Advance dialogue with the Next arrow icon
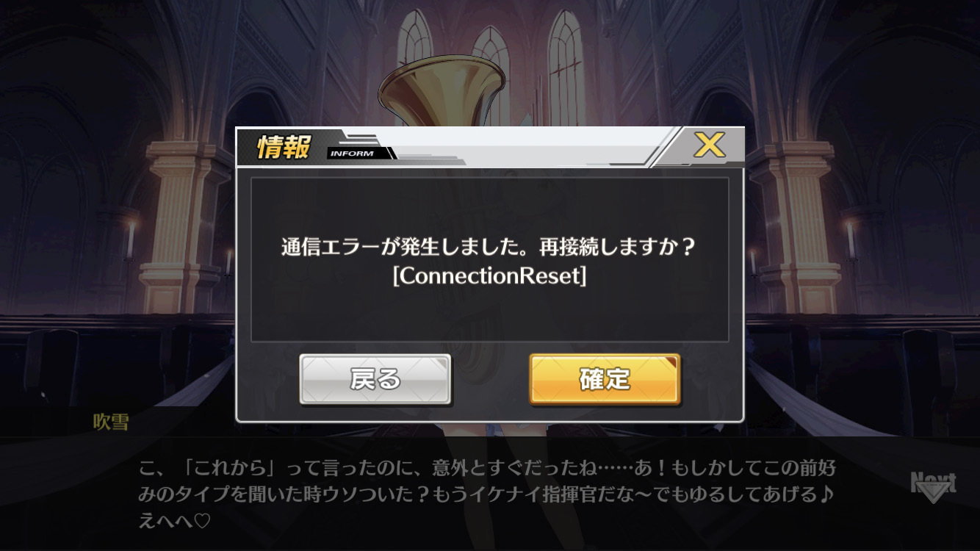Viewport: 980px width, 551px height. point(933,487)
